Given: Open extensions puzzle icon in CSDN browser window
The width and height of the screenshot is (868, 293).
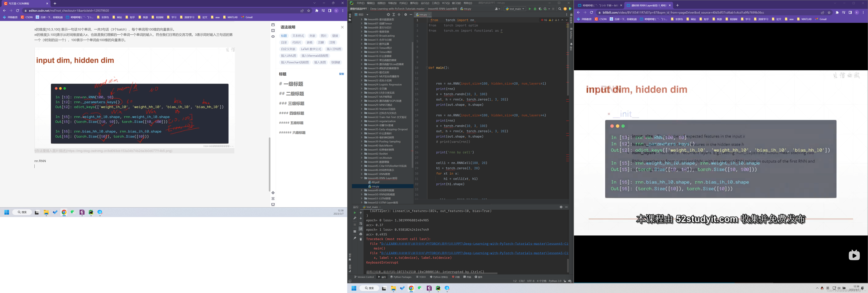Looking at the screenshot, I should (x=316, y=10).
